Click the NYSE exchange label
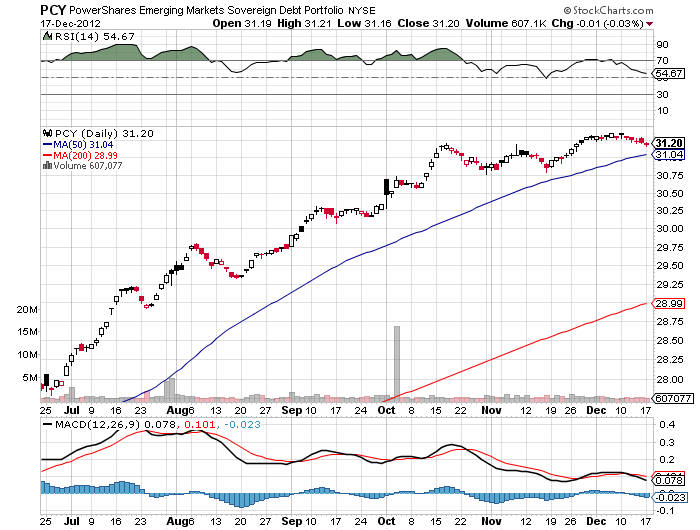 [362, 11]
